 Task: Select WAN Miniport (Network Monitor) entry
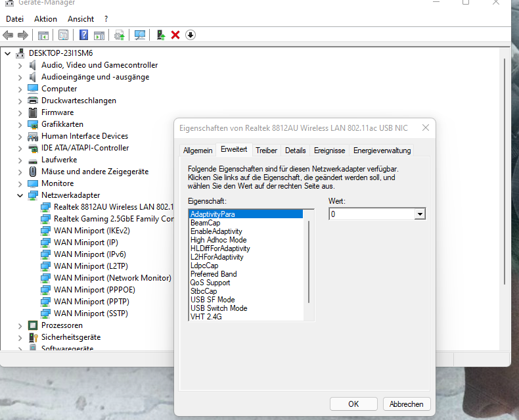112,278
